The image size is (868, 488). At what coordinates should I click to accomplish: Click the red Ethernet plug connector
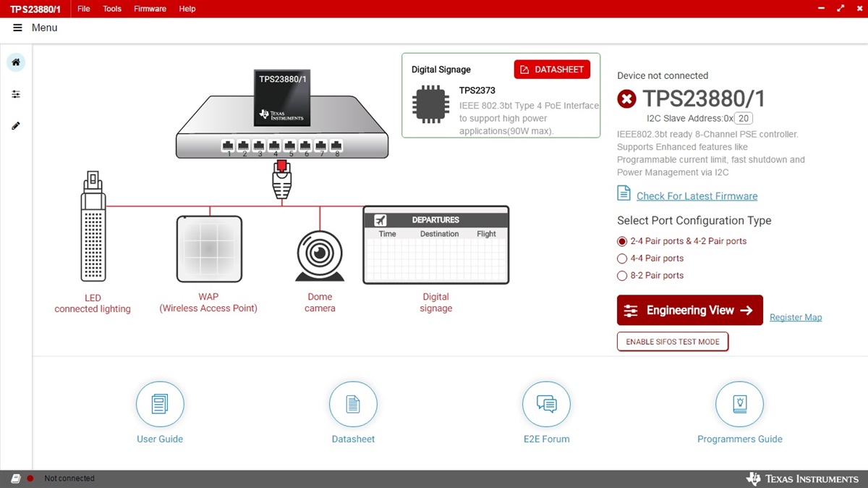tap(282, 180)
